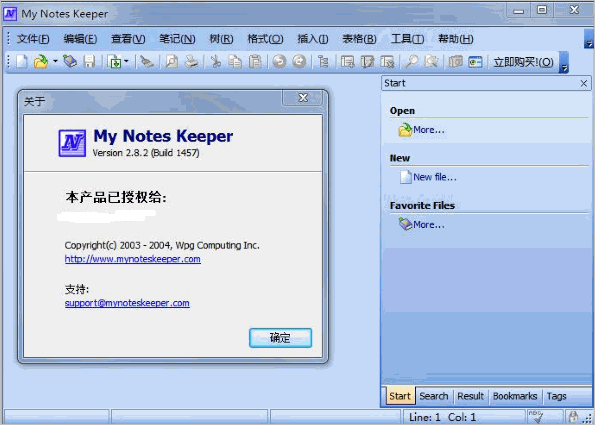Click the Redo toolbar icon
Screen dimensions: 595x425
tap(299, 61)
